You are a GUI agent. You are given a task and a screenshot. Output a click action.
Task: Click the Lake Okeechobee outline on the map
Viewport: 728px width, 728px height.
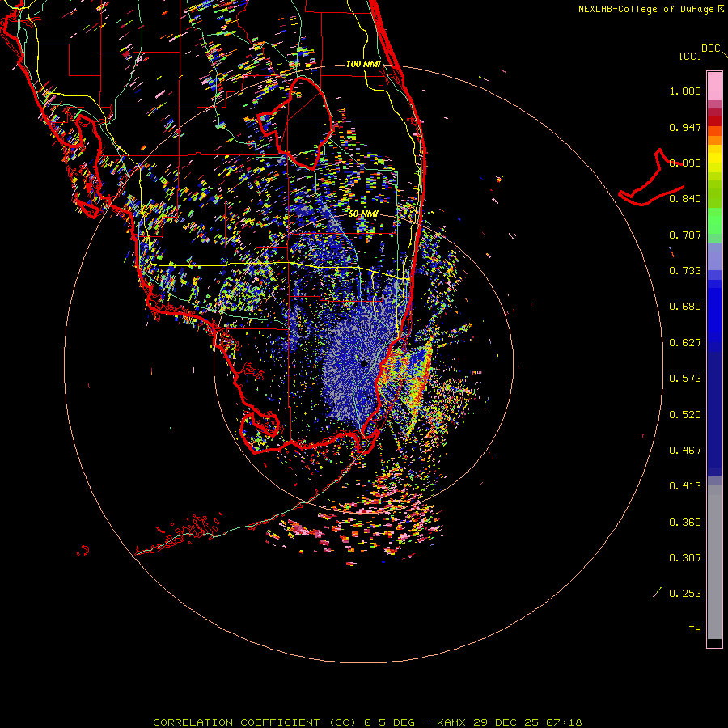(x=294, y=124)
